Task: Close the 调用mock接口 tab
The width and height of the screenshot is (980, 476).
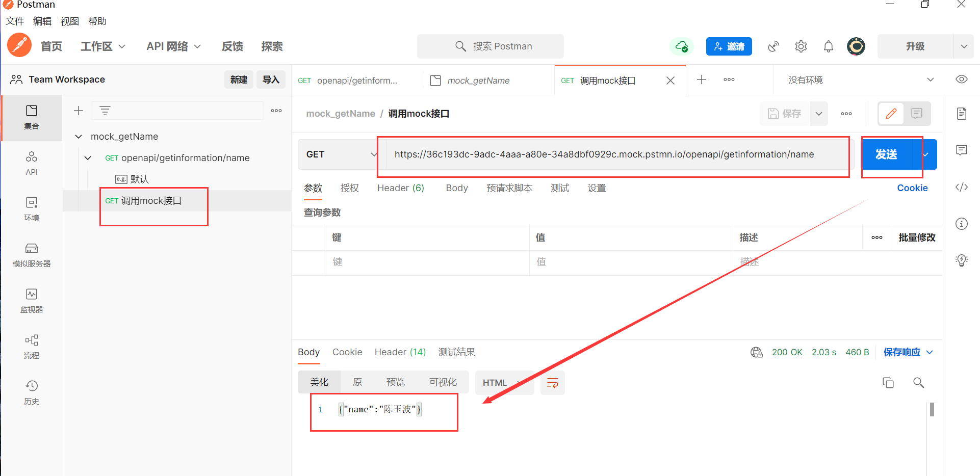Action: point(670,81)
